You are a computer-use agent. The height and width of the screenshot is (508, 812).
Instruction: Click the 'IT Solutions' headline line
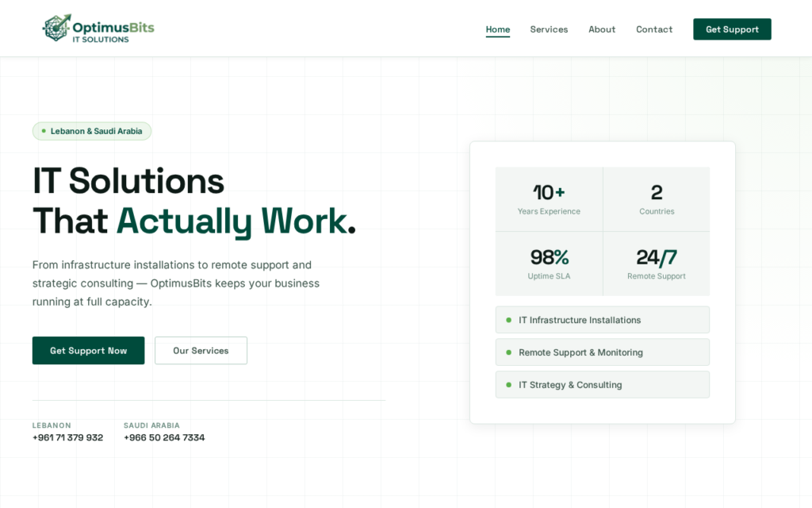[128, 181]
